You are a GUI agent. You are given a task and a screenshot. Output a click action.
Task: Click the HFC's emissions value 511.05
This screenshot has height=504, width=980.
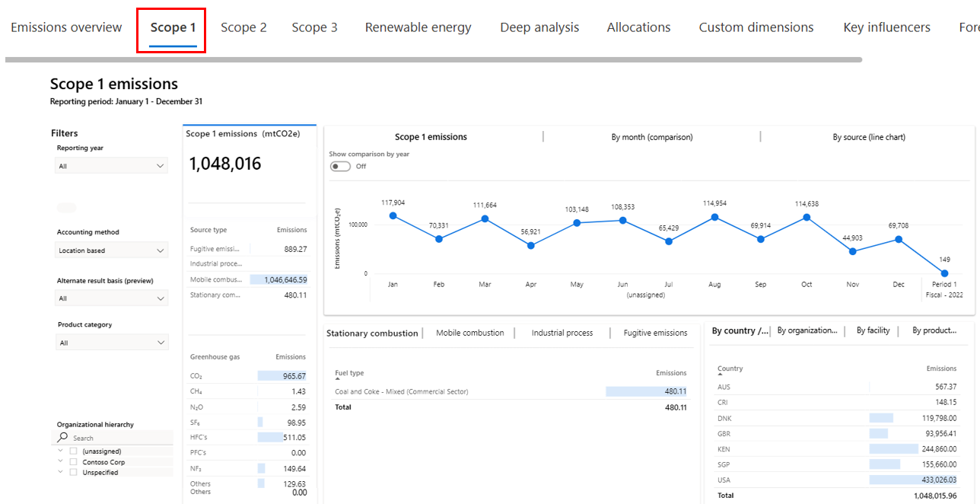pyautogui.click(x=294, y=438)
